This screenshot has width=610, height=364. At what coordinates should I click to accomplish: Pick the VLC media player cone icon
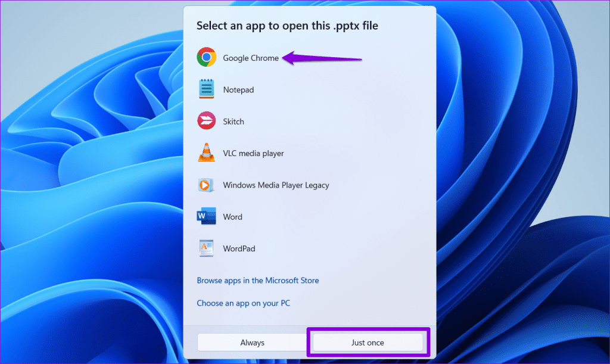(x=207, y=153)
